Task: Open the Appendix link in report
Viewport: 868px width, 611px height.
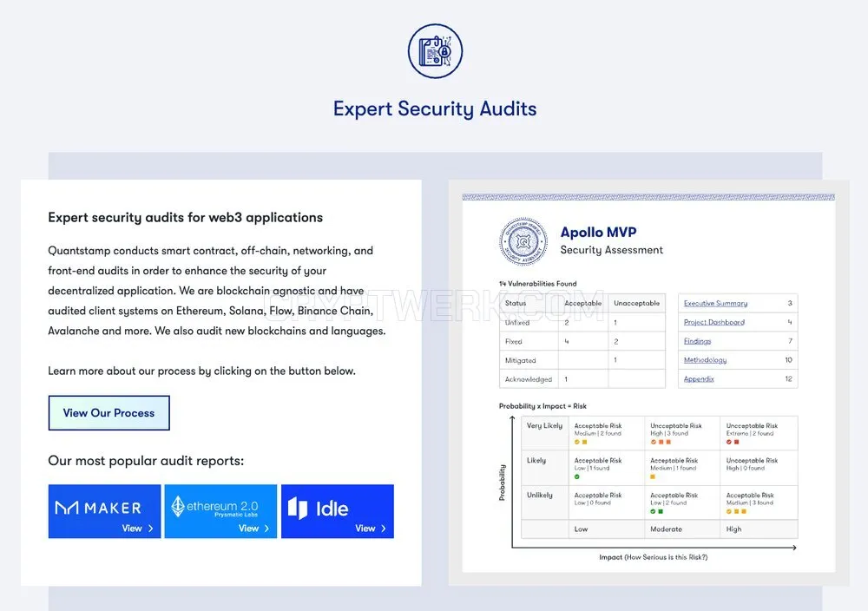Action: (699, 379)
